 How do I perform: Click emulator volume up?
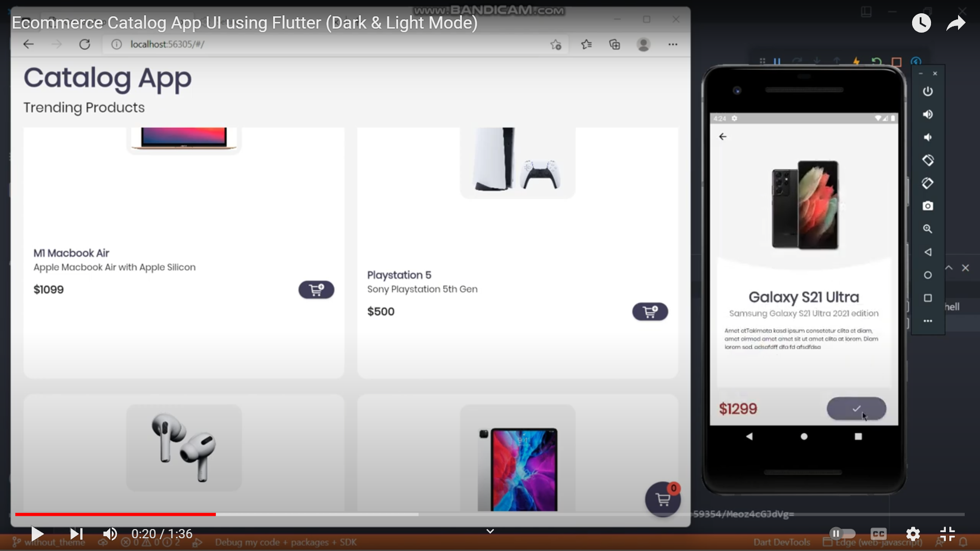tap(928, 114)
